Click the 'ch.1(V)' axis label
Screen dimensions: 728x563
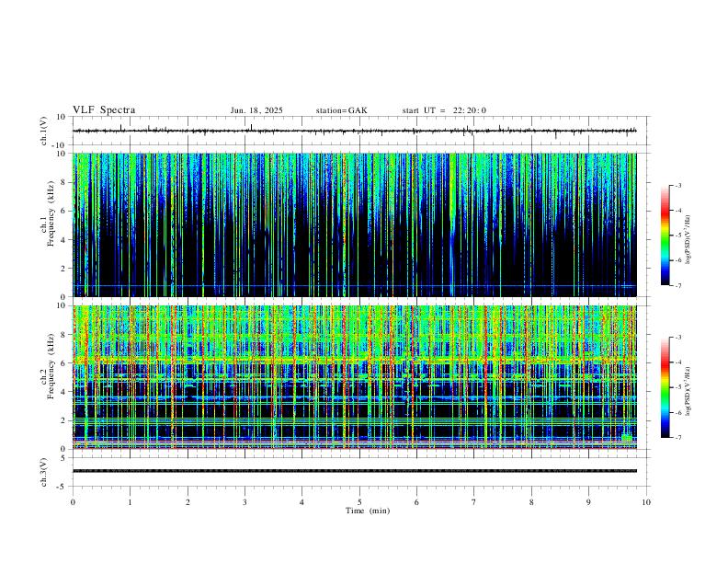coord(44,131)
